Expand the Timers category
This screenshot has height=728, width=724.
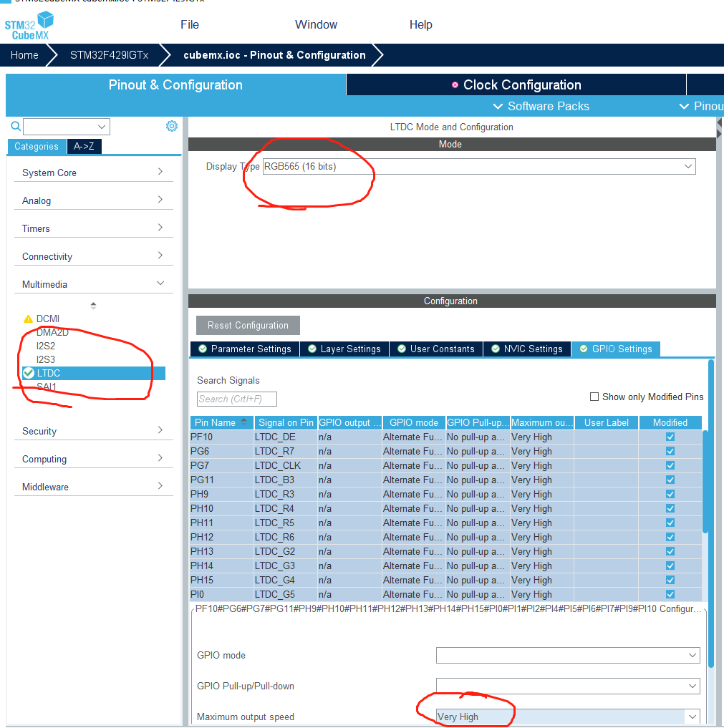(x=93, y=228)
